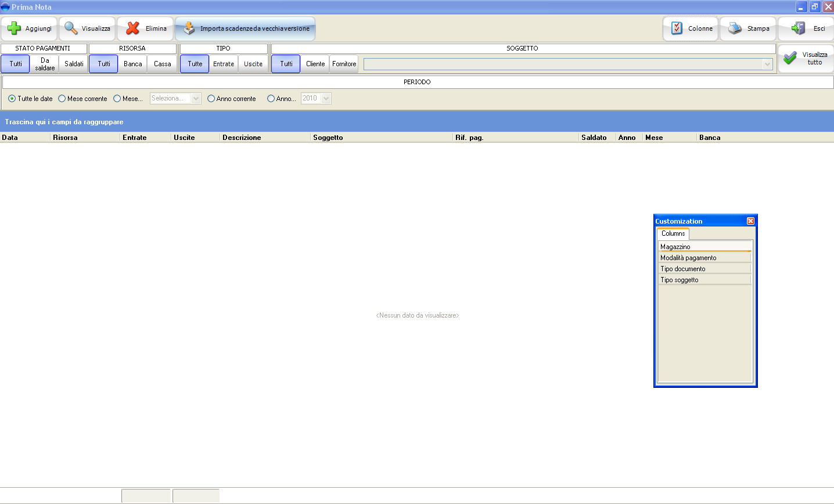
Task: Toggle Tutti under Risorsa
Action: 103,64
